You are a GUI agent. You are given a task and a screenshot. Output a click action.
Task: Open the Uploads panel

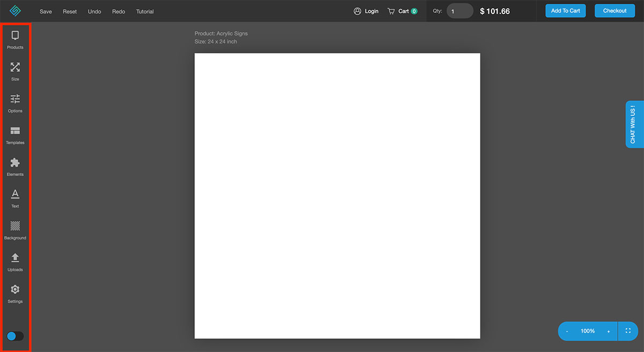[x=15, y=262]
